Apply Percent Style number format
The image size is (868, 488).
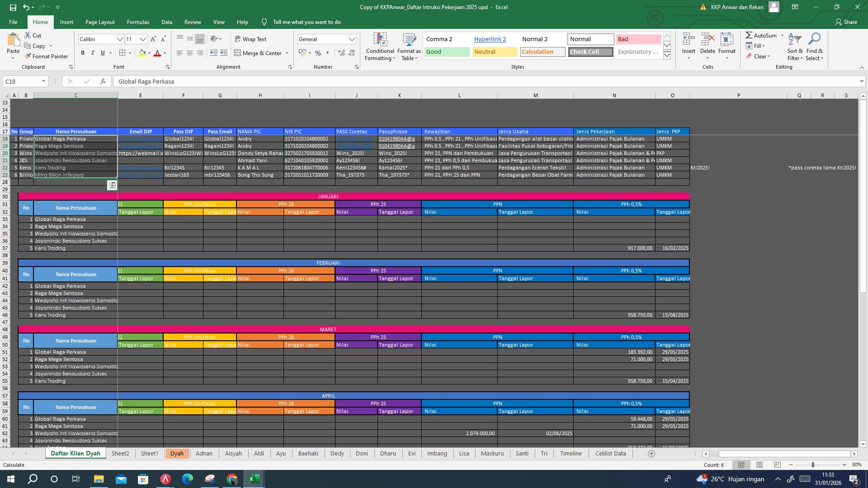click(x=318, y=53)
